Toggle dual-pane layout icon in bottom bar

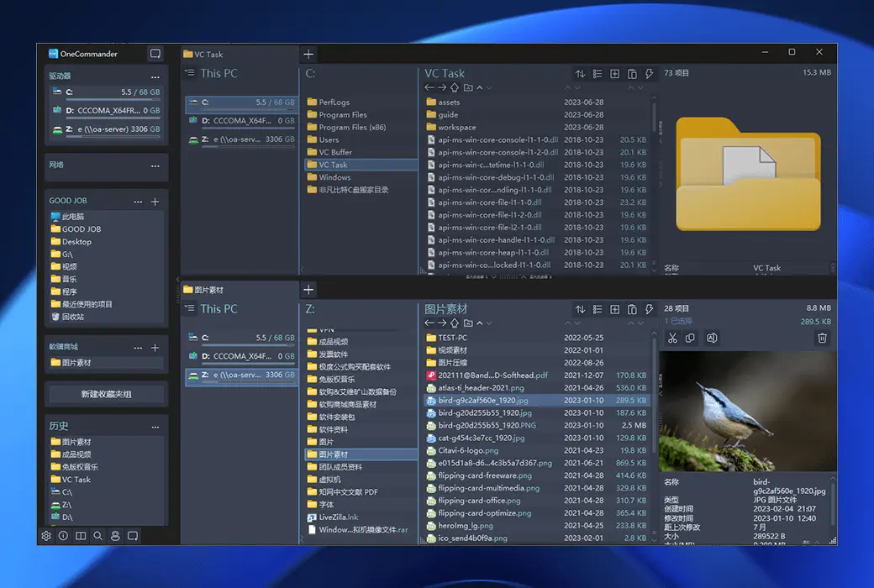coord(81,536)
